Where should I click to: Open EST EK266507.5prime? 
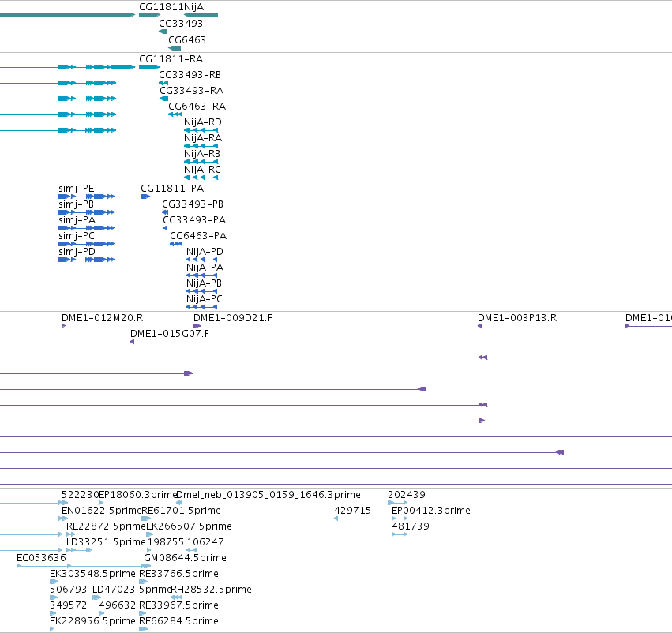189,526
